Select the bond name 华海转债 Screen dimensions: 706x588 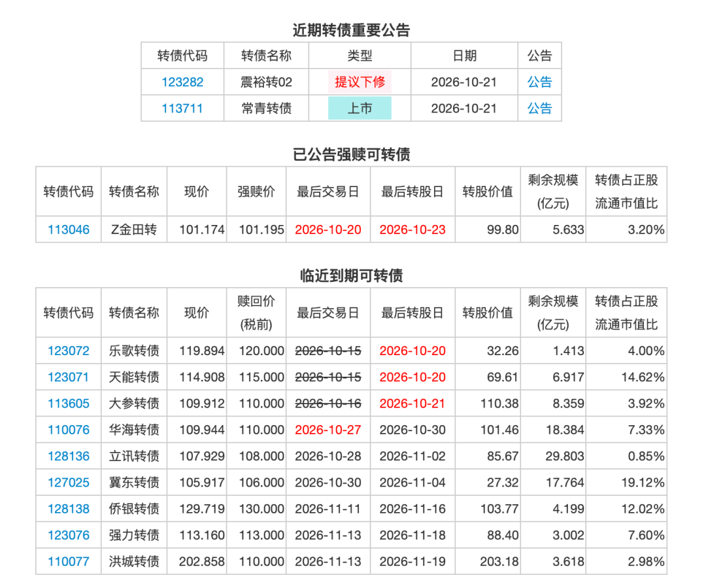134,430
